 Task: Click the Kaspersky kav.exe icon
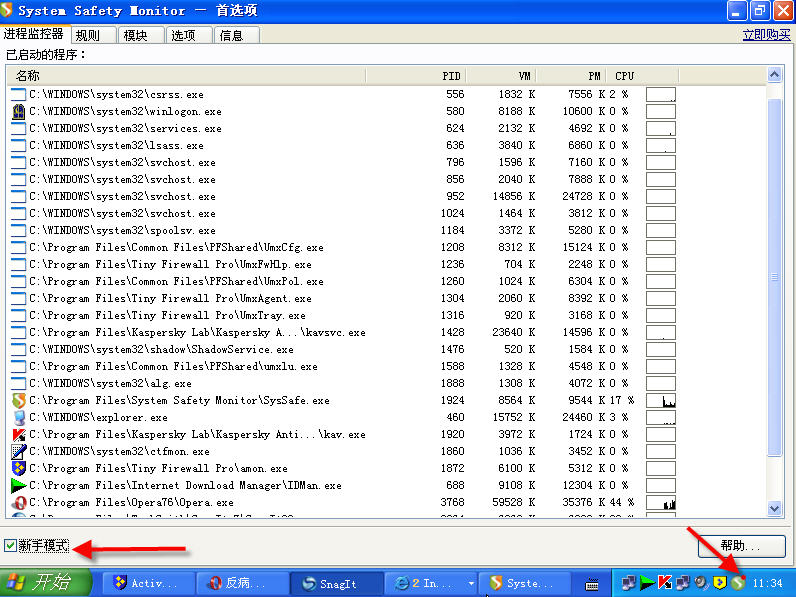19,435
